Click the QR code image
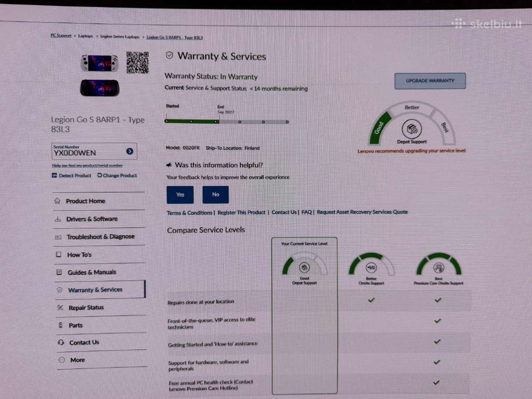Screen dimensions: 532x399 (x=137, y=63)
